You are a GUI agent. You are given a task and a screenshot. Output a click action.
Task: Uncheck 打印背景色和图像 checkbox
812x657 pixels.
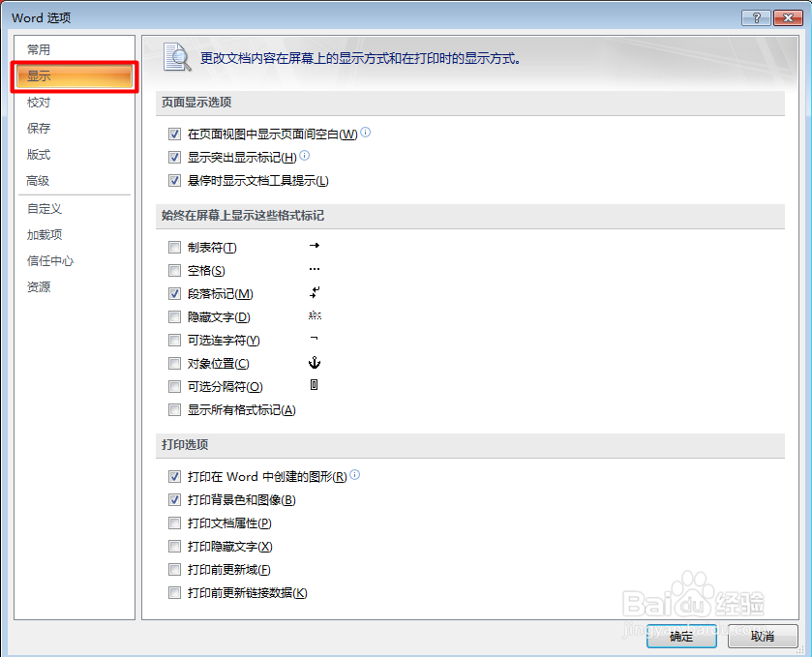[174, 500]
